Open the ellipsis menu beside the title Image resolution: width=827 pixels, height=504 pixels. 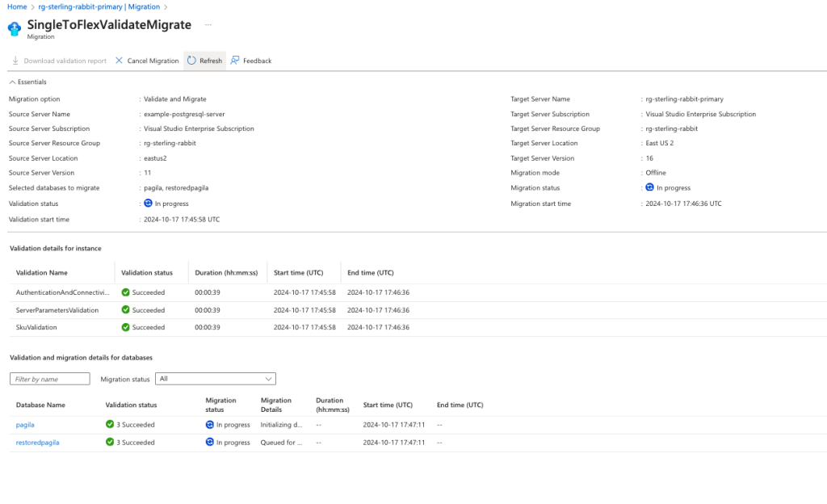click(208, 25)
